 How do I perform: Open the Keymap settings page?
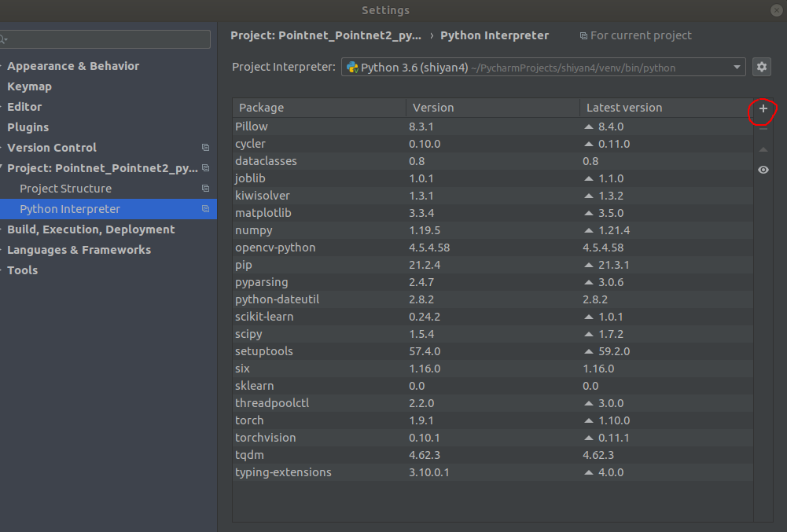(29, 86)
